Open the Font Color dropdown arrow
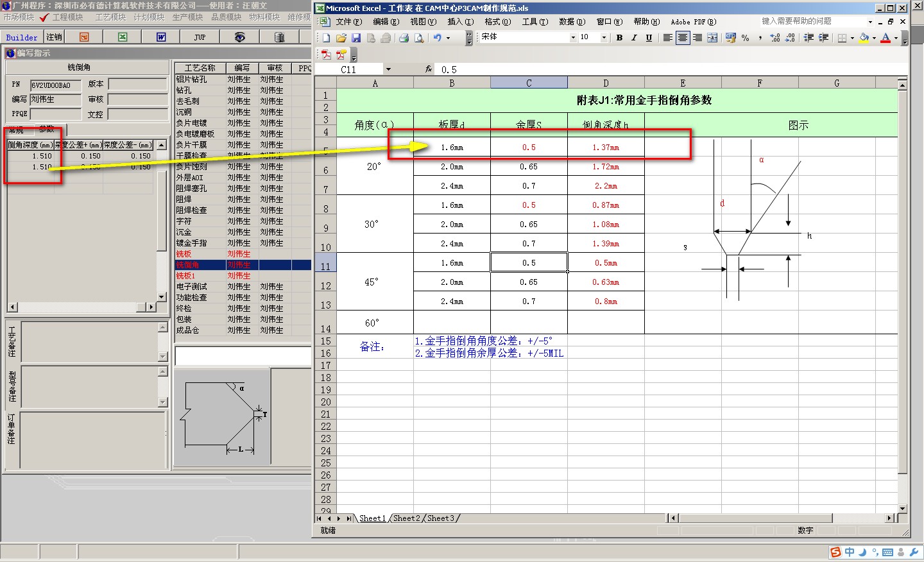This screenshot has height=562, width=924. (x=896, y=38)
